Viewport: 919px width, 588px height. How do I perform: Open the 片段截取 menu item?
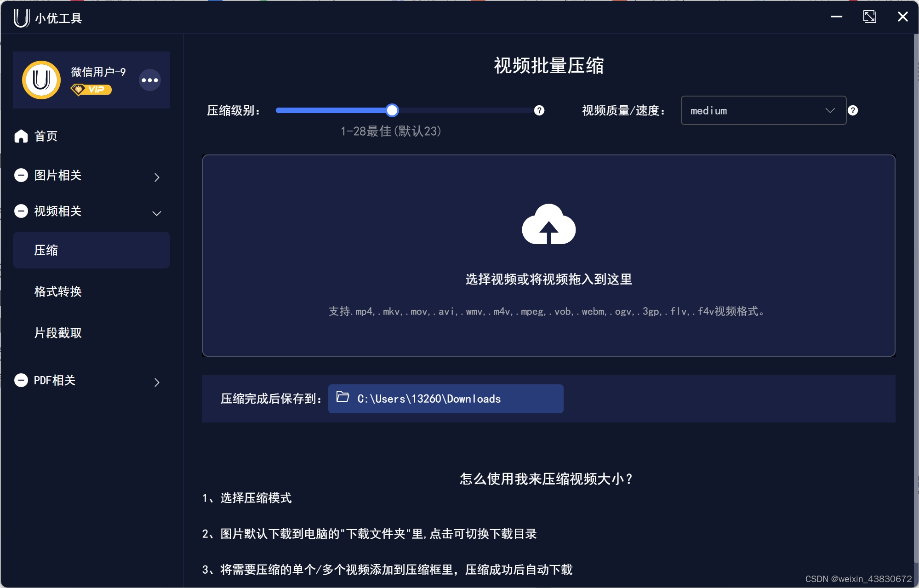coord(58,333)
